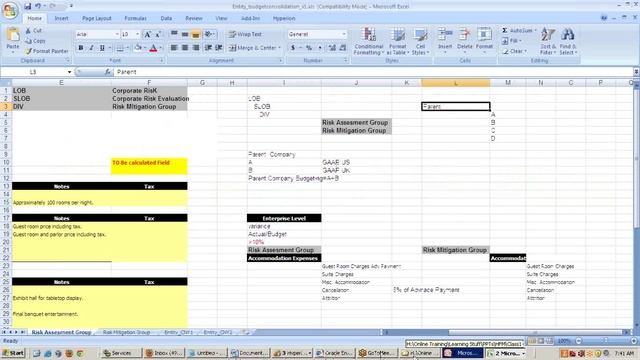Viewport: 640px width, 360px height.
Task: Open font name dropdown
Action: [x=117, y=34]
